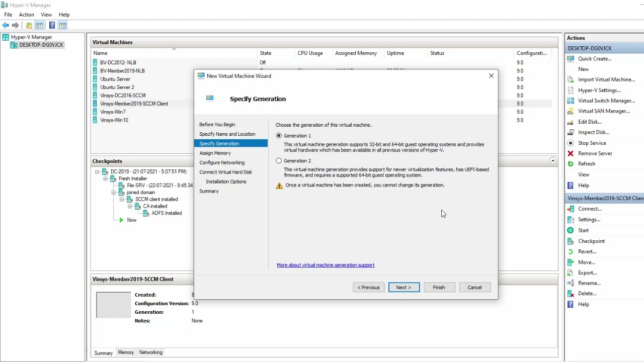Click the Edit Disk icon

point(571,122)
